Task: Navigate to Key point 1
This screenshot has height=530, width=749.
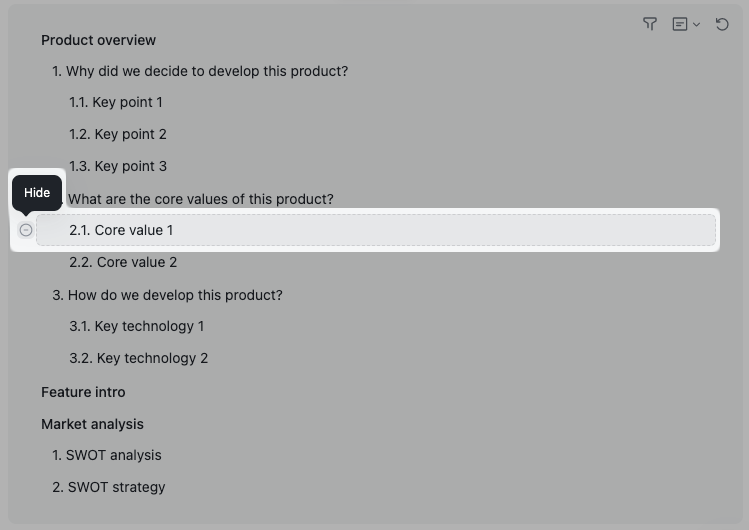Action: tap(116, 102)
